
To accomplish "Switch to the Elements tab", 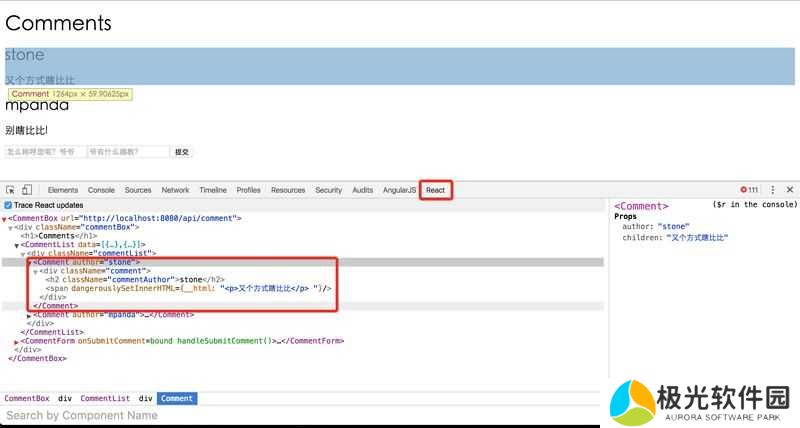I will click(62, 190).
